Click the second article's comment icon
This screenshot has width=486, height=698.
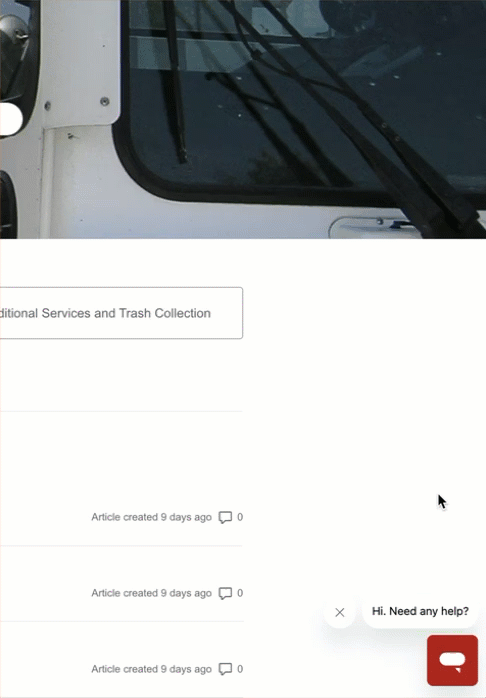[x=225, y=593]
